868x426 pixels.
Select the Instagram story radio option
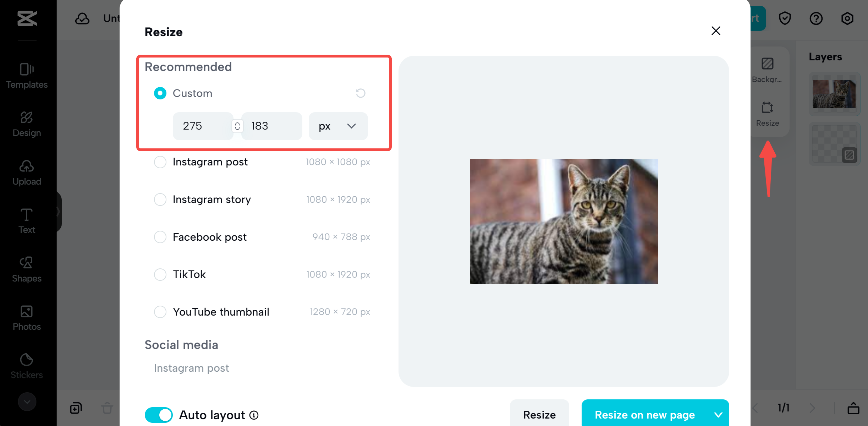coord(160,200)
